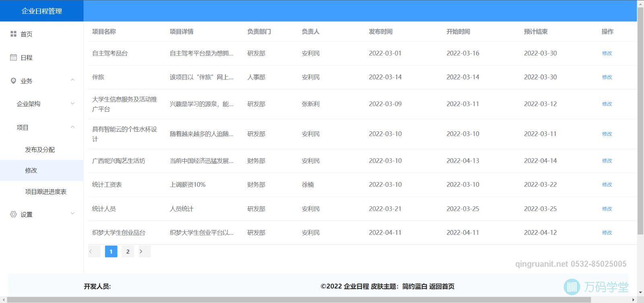Click the 开始时间 column header
Screen dimensions: 644x303
coord(458,31)
